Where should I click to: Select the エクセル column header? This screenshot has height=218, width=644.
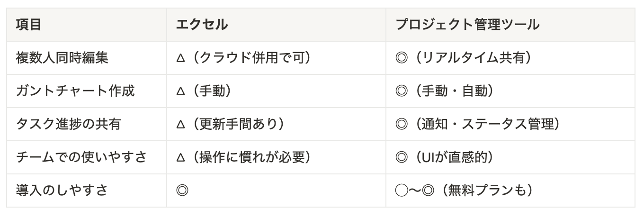(x=276, y=25)
